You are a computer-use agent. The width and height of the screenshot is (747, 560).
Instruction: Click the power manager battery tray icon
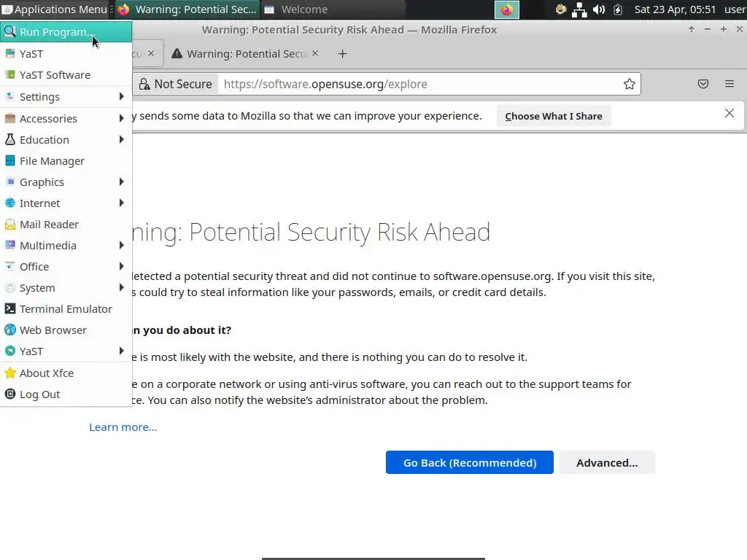(x=618, y=9)
